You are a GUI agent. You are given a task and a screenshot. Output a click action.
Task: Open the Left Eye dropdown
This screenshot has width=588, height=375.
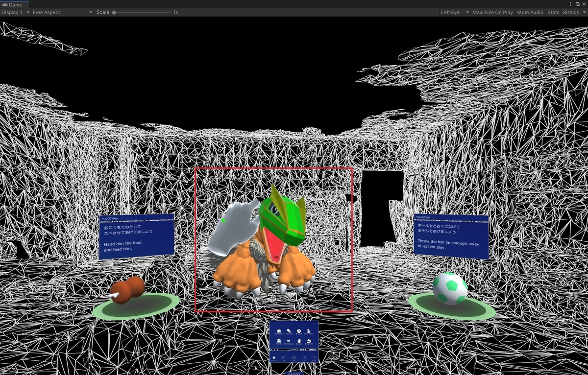click(x=454, y=12)
